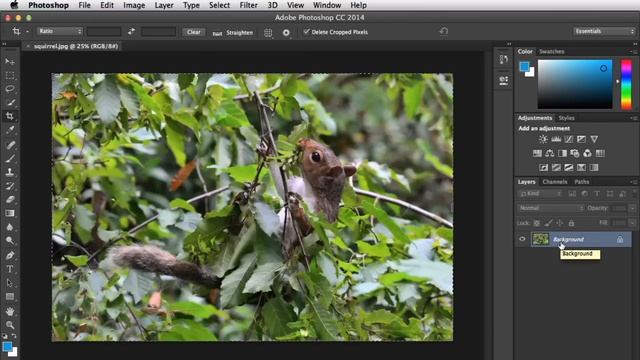This screenshot has height=360, width=640.
Task: Add a Channel Mixer adjustment
Action: pyautogui.click(x=587, y=153)
